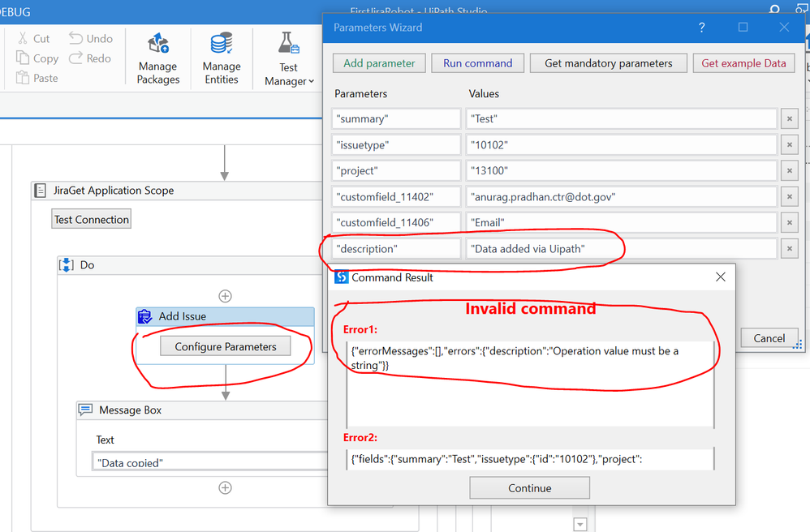This screenshot has height=532, width=810.
Task: Select the Do sequence header
Action: tap(192, 264)
